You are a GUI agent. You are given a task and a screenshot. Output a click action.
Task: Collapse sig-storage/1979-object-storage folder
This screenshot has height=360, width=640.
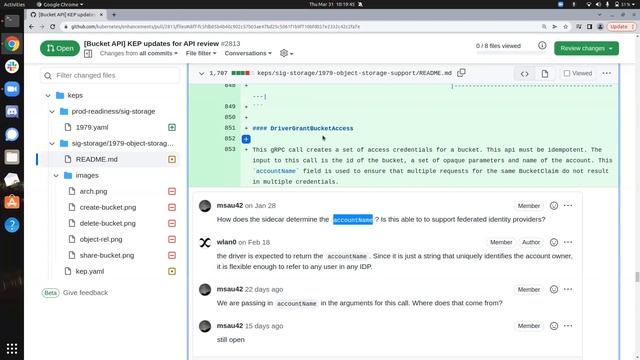coord(52,144)
